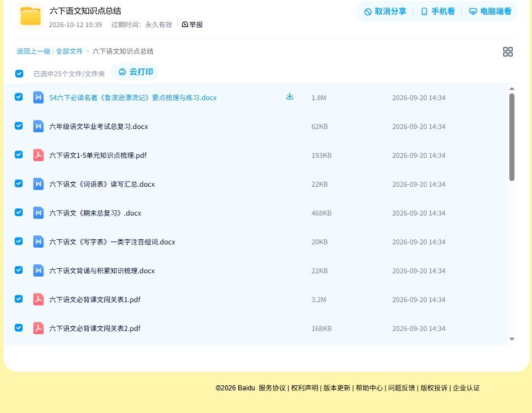Screen dimensions: 532x413
Task: Click PDF icon of 六下语文必背课文闯关表2.pdf
Action: (x=38, y=328)
